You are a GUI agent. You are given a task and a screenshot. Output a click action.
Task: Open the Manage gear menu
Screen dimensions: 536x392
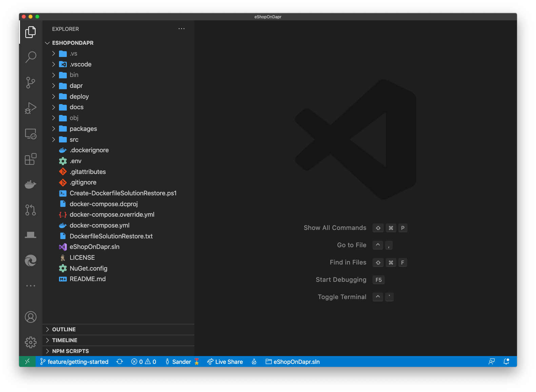click(x=31, y=342)
